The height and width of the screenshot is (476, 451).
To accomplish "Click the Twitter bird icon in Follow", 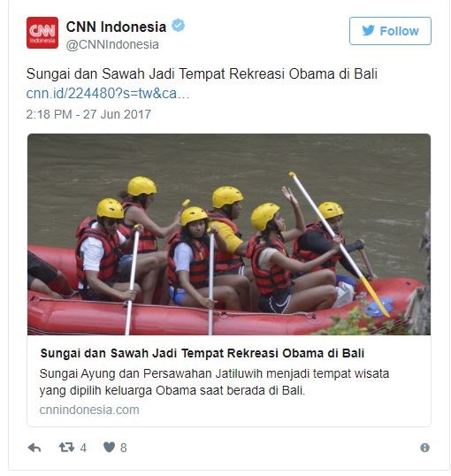I will pos(368,31).
